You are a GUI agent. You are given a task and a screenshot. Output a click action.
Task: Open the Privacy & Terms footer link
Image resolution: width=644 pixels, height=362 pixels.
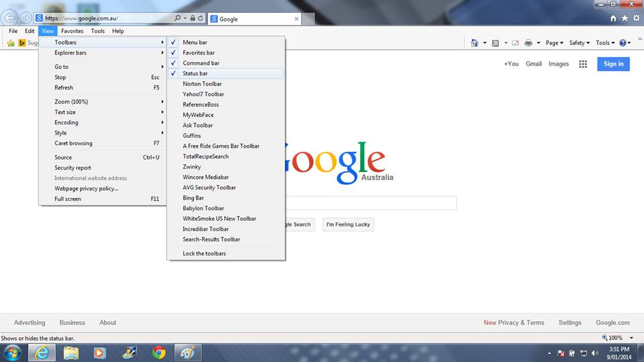point(521,322)
